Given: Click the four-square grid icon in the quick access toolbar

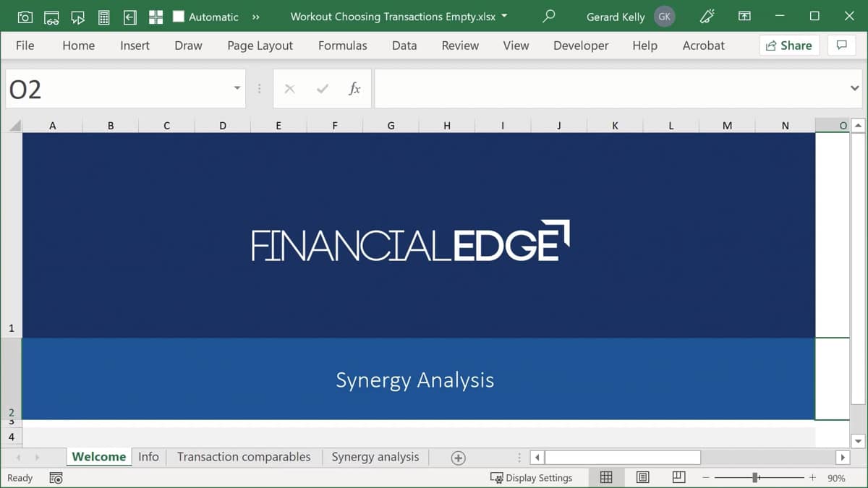Looking at the screenshot, I should 156,17.
